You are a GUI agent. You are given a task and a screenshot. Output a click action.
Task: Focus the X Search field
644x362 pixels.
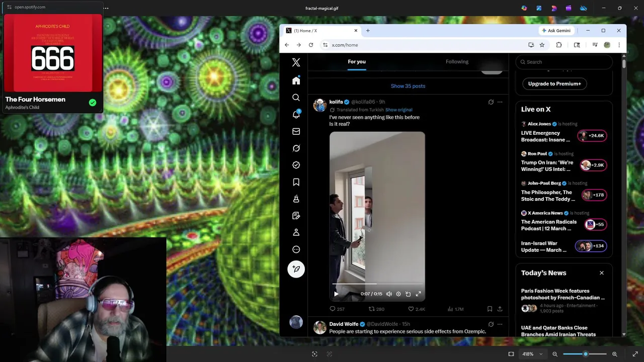coord(563,62)
